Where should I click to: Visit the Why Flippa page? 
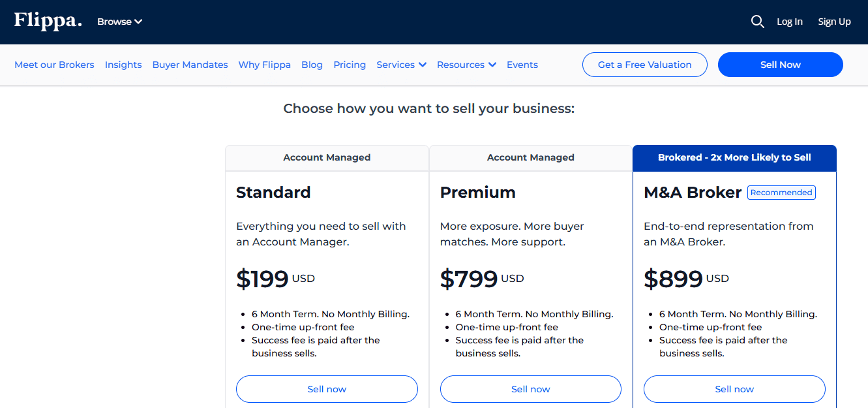click(x=265, y=65)
